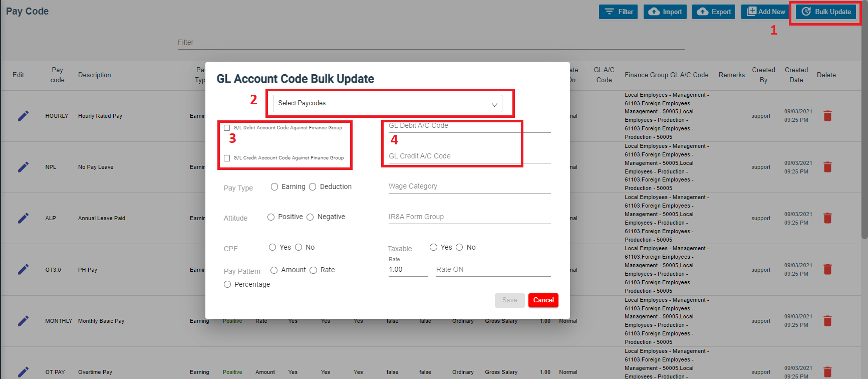
Task: Open the Select Paycodes dropdown
Action: [387, 103]
